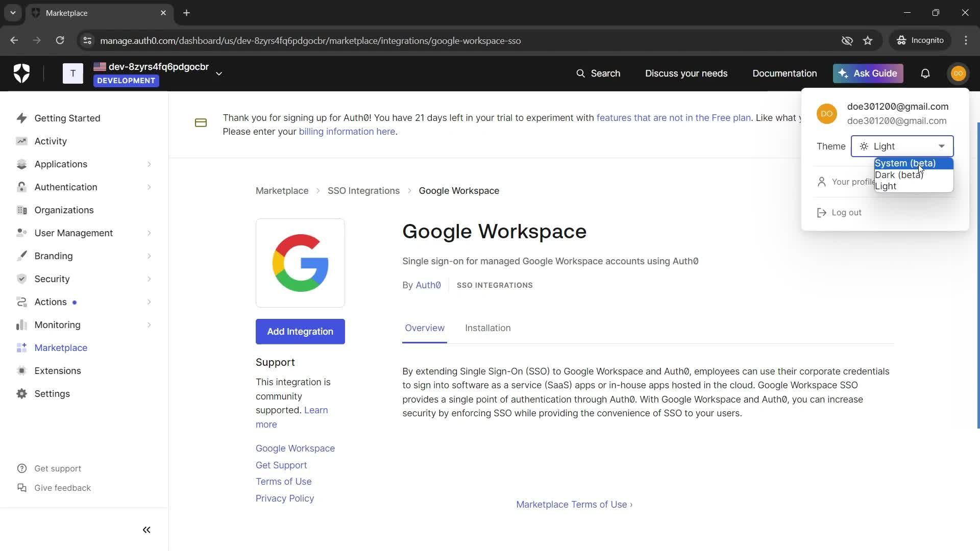Click the Get support help icon

click(x=21, y=468)
